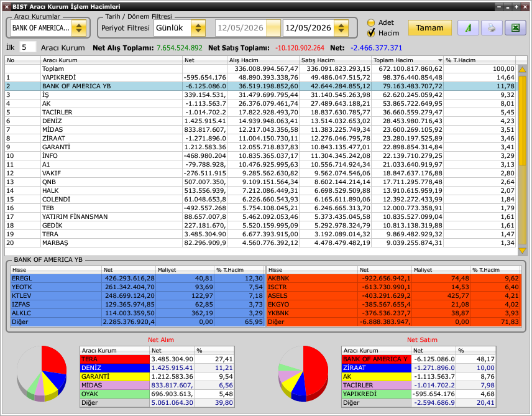Click the Net Satım pie chart

click(x=303, y=374)
